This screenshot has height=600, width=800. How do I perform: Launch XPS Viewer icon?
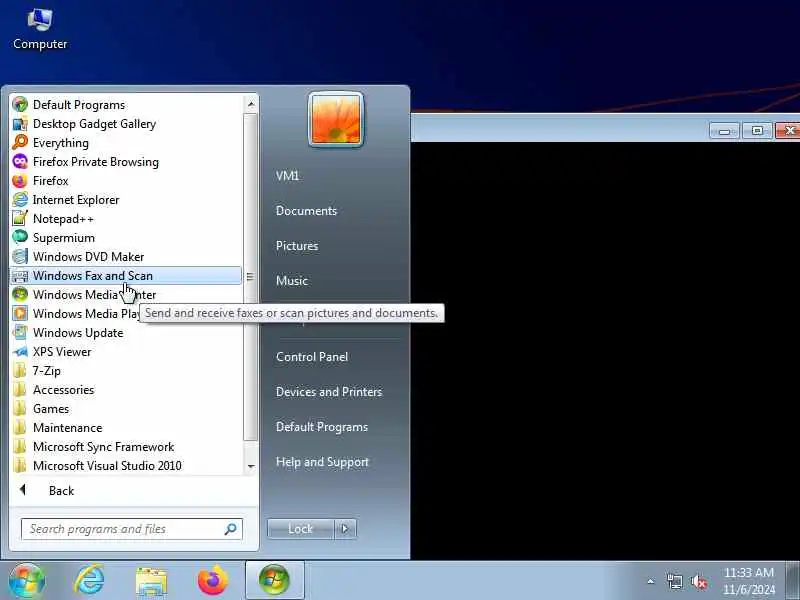(20, 352)
